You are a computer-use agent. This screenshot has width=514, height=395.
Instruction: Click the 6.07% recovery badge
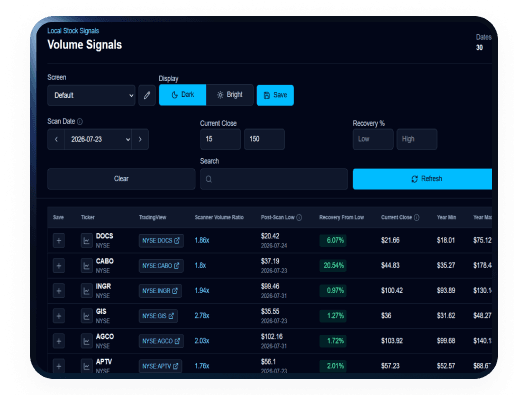[333, 240]
